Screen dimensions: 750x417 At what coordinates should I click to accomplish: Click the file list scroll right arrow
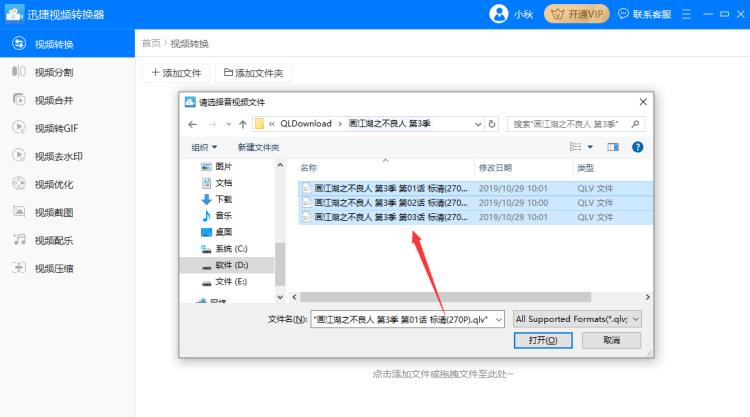pos(648,297)
